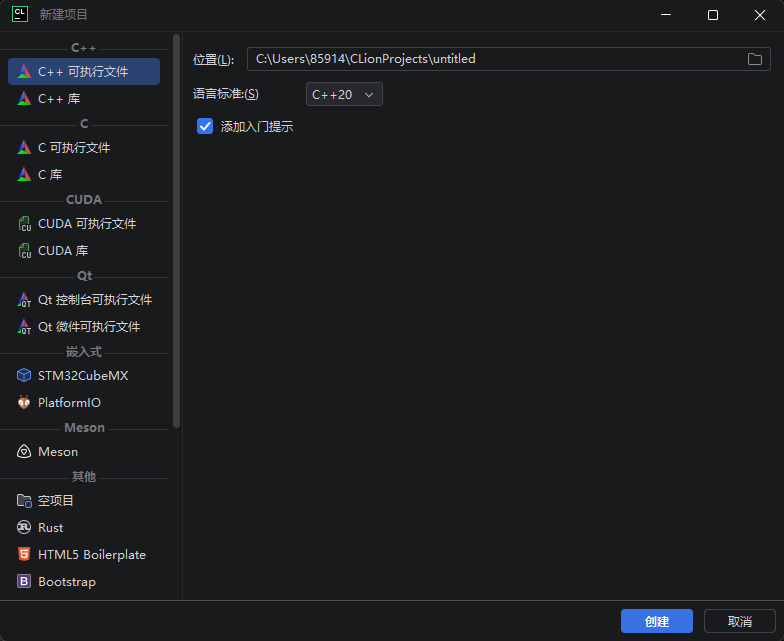This screenshot has width=784, height=641.
Task: Choose 空项目 empty project
Action: (84, 500)
